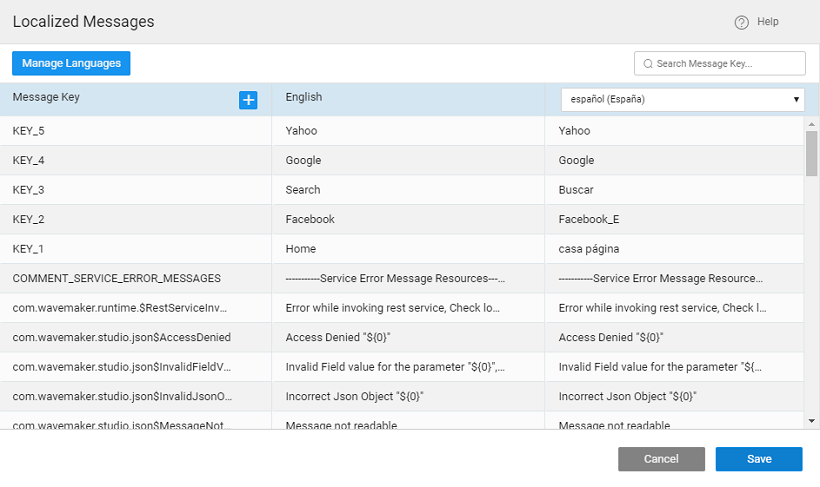Click the plus icon to add message key
The image size is (820, 487).
(x=248, y=100)
